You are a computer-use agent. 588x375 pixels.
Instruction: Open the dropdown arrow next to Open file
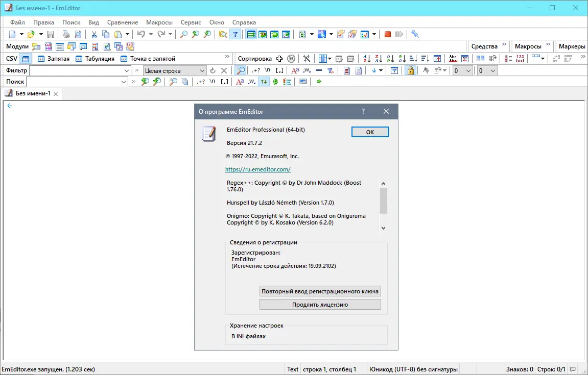pos(41,35)
